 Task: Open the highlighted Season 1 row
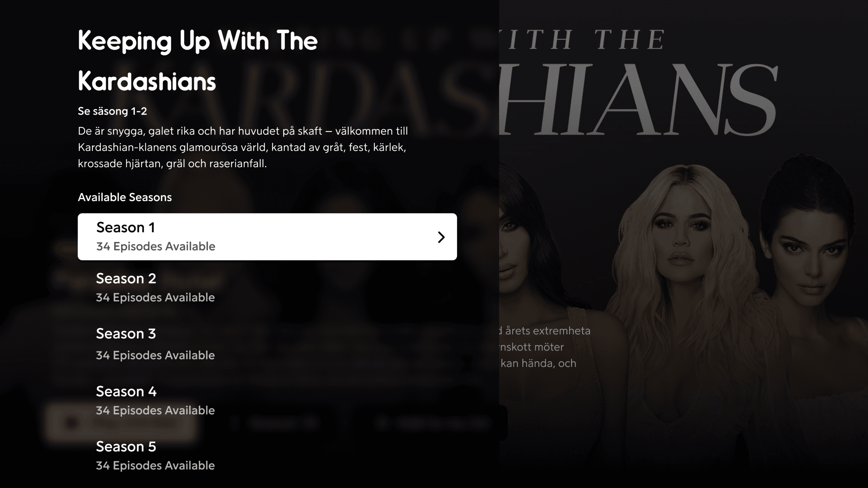click(267, 237)
